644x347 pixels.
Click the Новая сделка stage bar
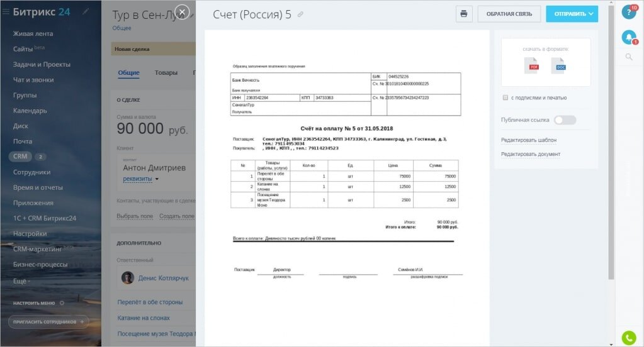click(153, 49)
